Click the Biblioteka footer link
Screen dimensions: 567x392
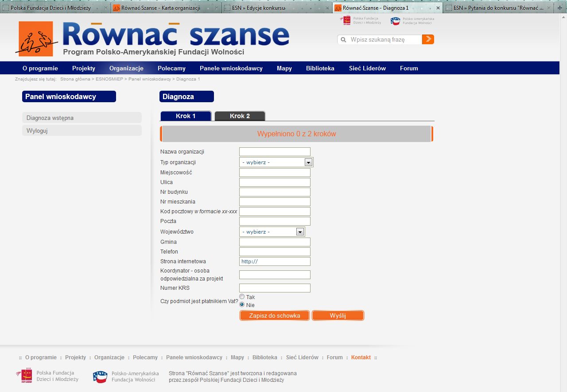265,357
